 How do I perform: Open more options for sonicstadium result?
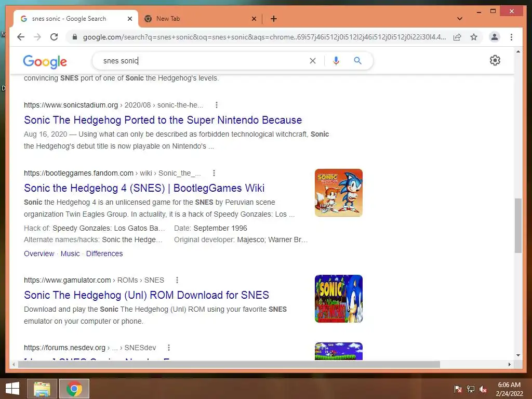point(217,105)
